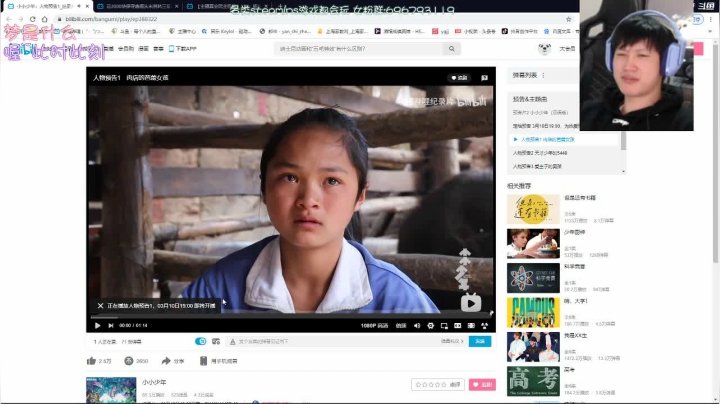
Task: Rate the series with star rating button
Action: 438,385
